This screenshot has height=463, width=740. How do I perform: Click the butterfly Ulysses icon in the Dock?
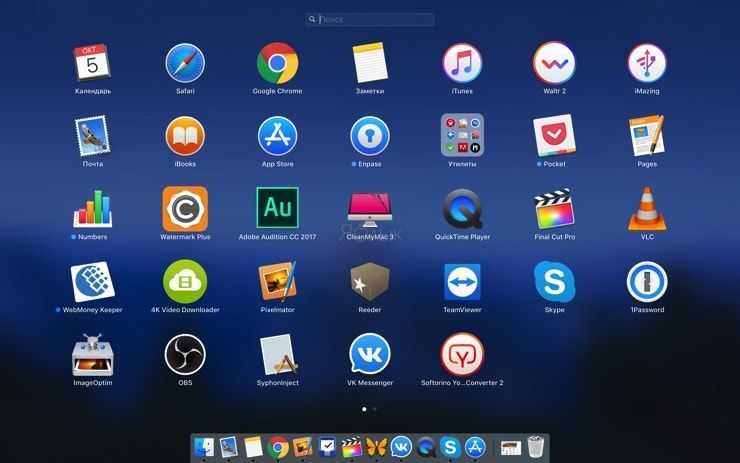tap(376, 446)
